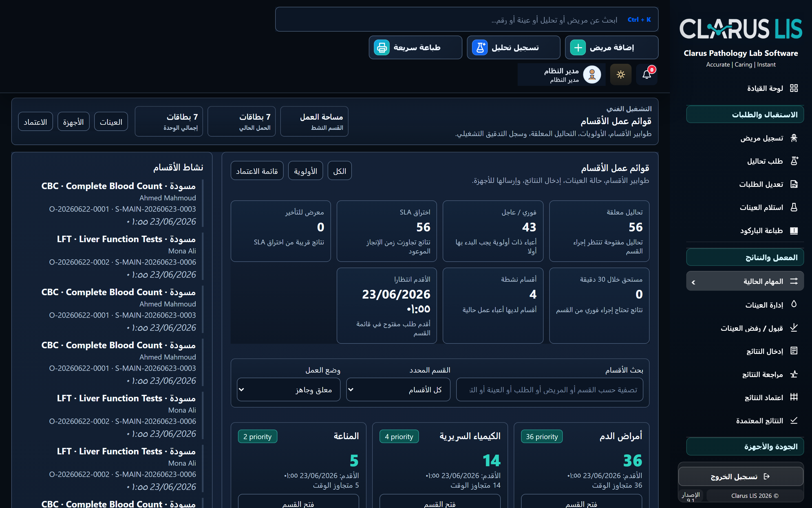Click the patient registration icon next to تسجيل مريض

[x=794, y=138]
